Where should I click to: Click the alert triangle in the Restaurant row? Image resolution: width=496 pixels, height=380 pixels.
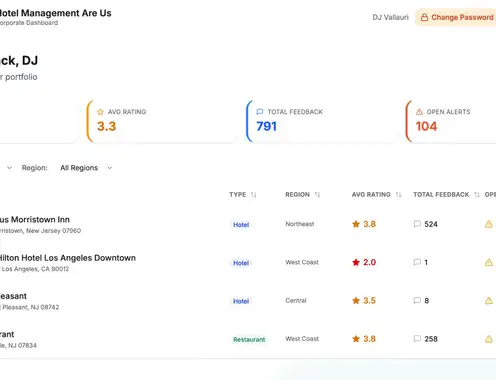tap(489, 339)
